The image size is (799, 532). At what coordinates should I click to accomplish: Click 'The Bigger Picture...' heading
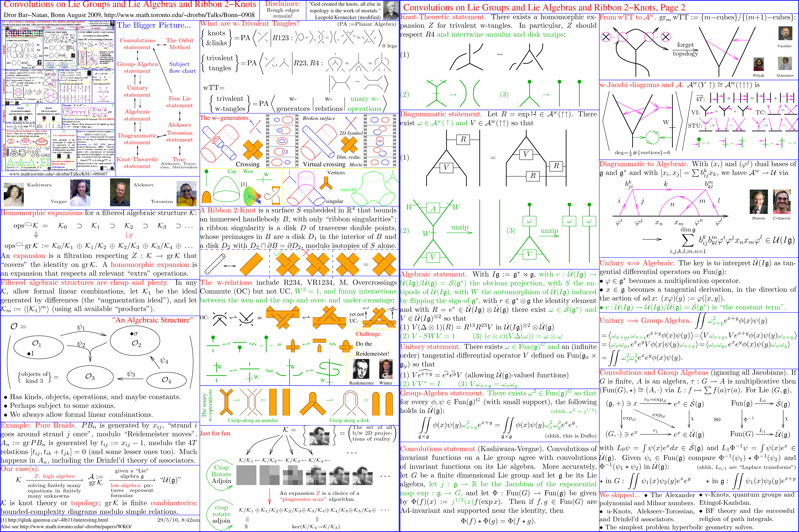tap(154, 25)
